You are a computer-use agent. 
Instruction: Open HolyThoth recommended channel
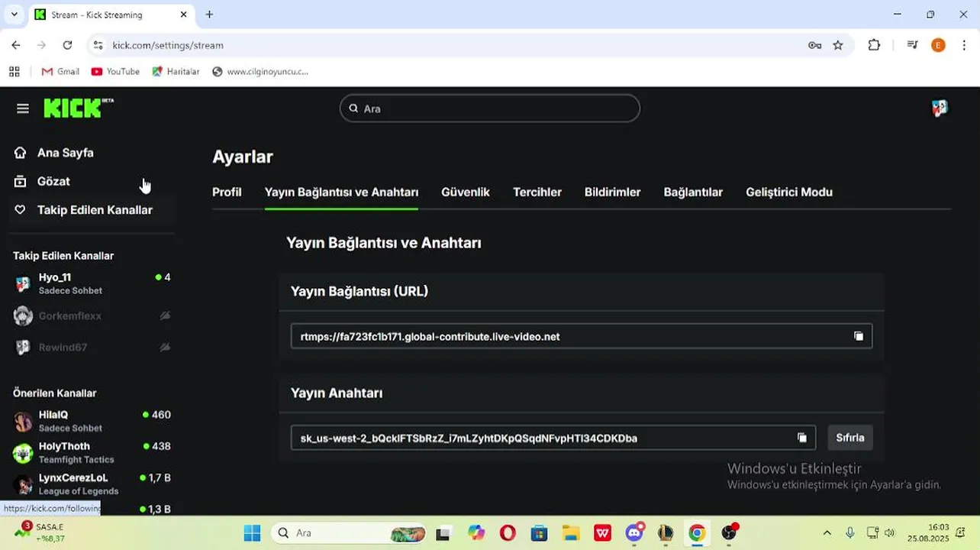(x=92, y=452)
